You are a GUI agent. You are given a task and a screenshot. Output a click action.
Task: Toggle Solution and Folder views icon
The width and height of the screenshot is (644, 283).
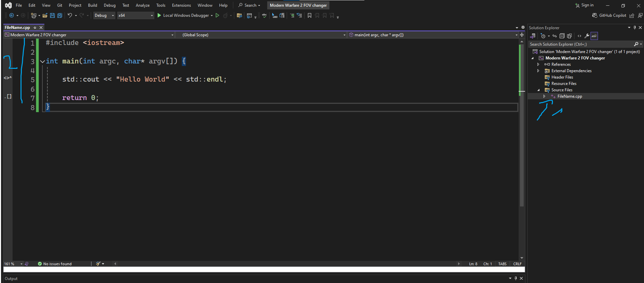click(x=533, y=36)
